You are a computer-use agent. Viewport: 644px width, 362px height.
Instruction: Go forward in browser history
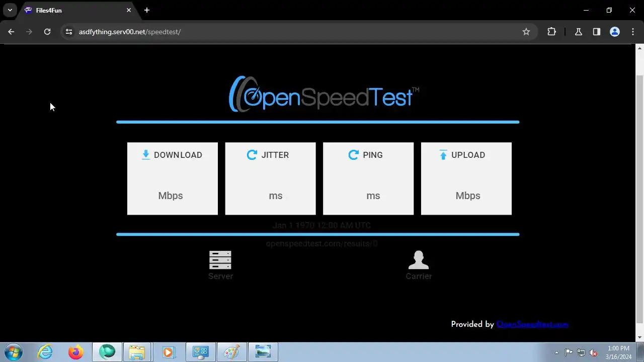point(29,32)
